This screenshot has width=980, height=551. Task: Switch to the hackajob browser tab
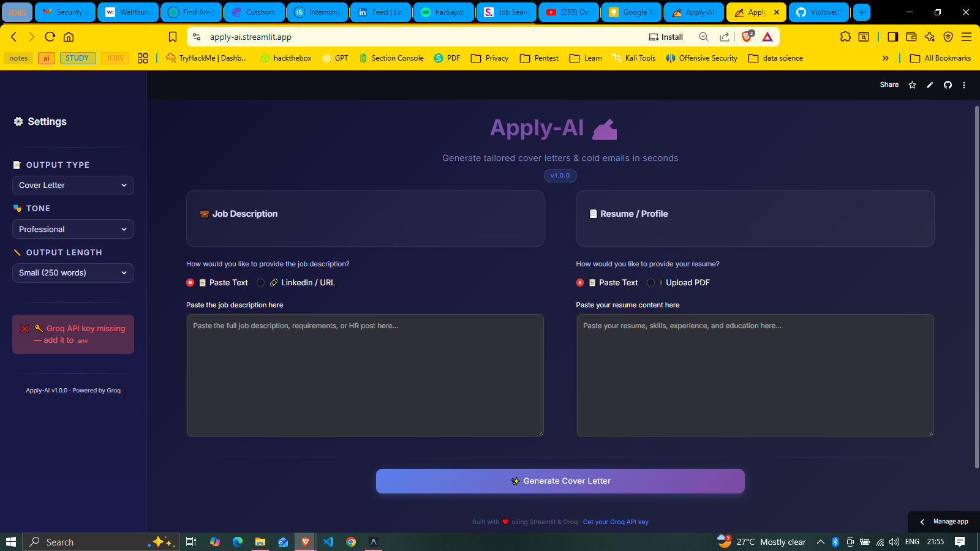click(x=443, y=12)
